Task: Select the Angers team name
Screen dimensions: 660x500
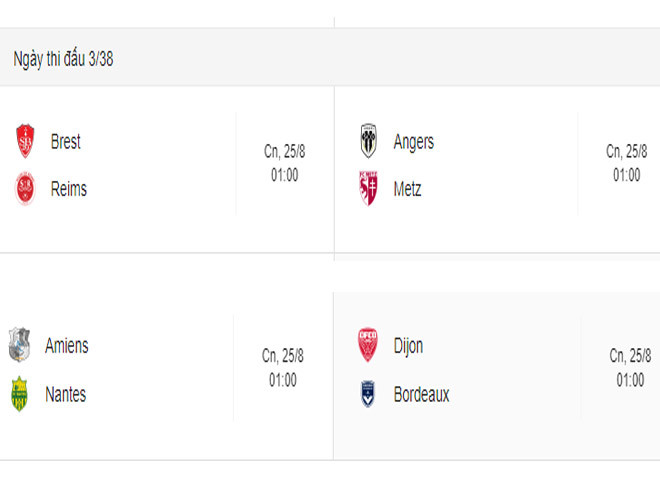Action: point(413,142)
